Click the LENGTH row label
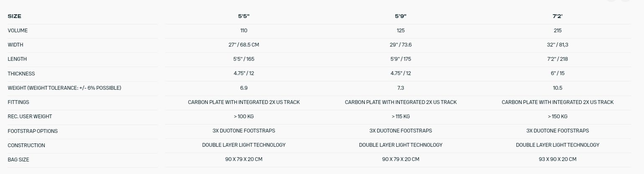Screen dimensions: 644x174 coord(17,59)
